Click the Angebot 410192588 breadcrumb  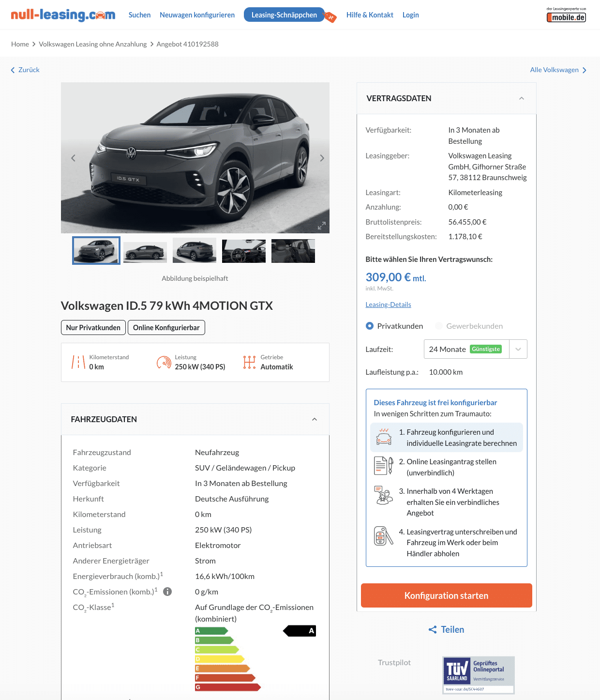187,44
